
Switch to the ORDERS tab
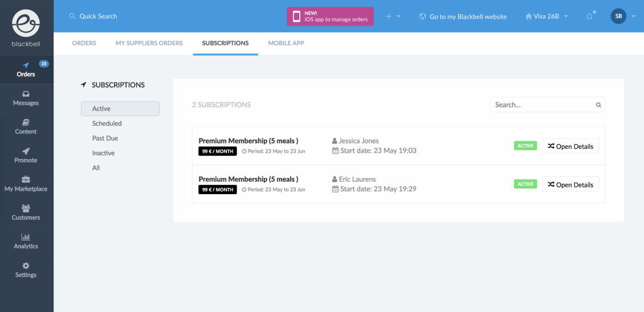click(84, 43)
